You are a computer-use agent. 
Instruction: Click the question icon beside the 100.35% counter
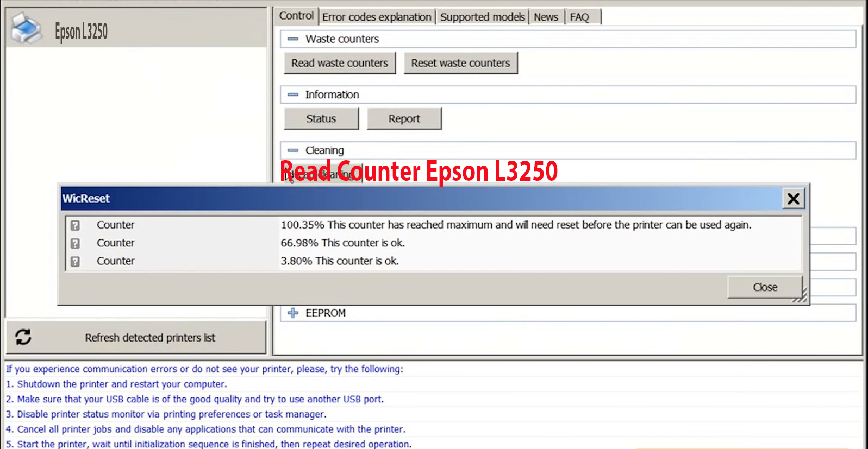(76, 225)
